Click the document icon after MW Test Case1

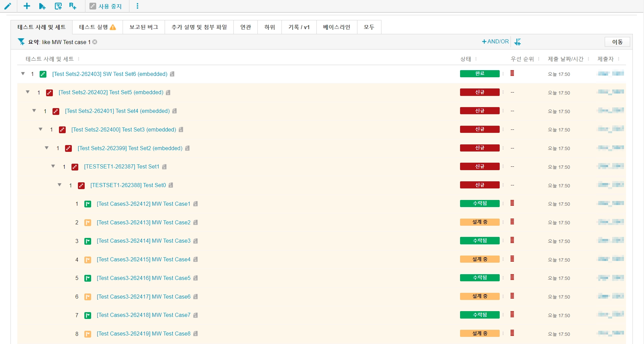coord(195,204)
